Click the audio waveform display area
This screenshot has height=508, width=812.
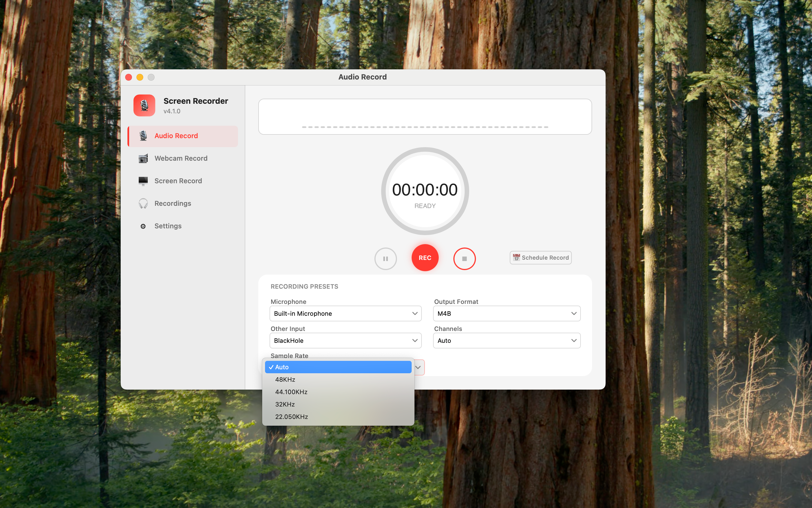point(425,117)
